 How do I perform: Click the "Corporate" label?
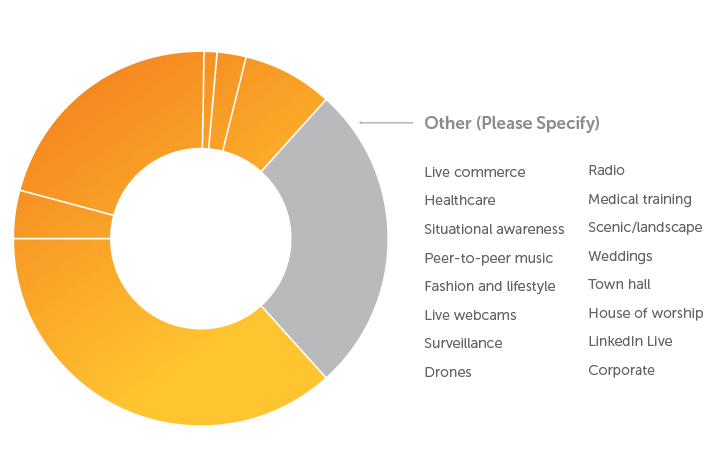(621, 370)
